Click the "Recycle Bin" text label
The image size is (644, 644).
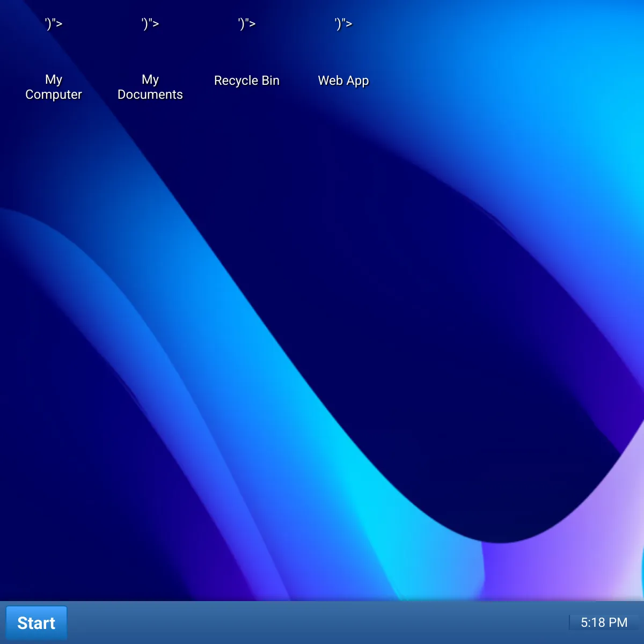(x=247, y=80)
